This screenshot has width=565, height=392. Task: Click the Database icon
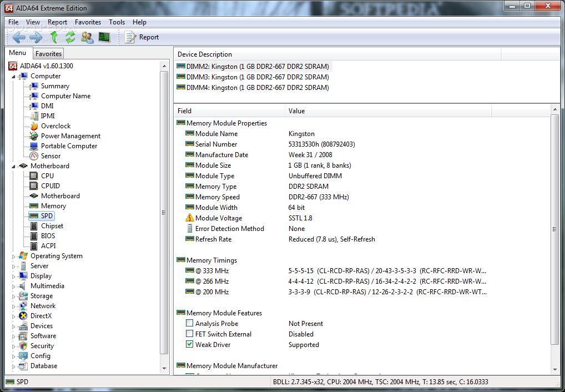[x=23, y=366]
